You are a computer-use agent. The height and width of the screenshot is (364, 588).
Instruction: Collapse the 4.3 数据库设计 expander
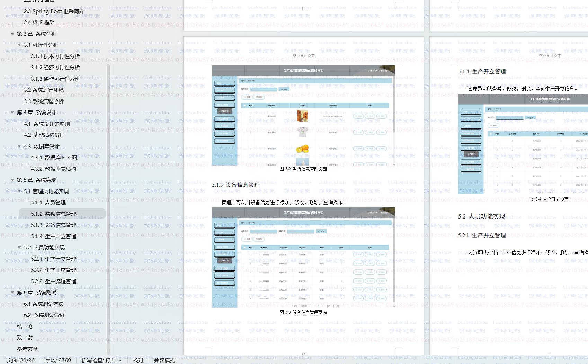coord(19,146)
